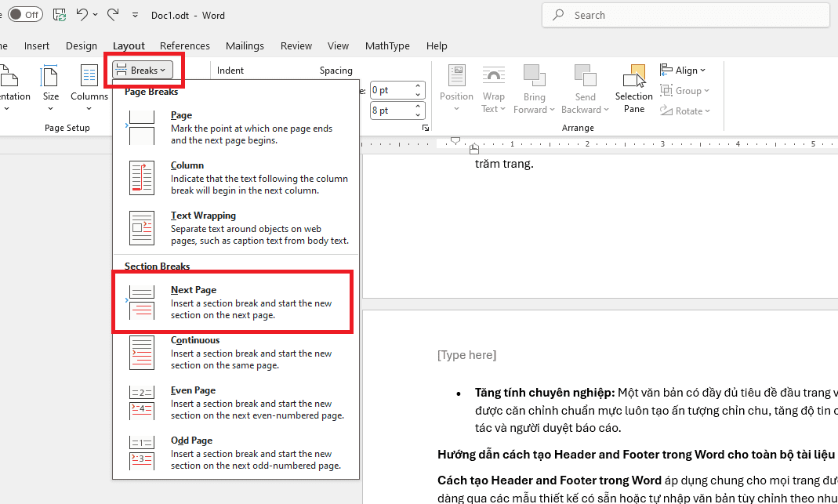Select Next Page section break
838x504 pixels.
point(236,302)
